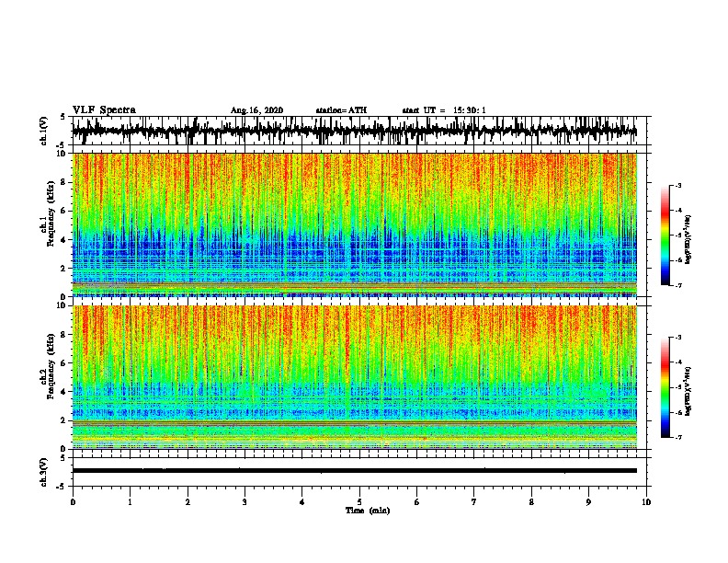Click the "8" kHz tick on ch.1 spectrogram axis
This screenshot has width=728, height=563.
[x=63, y=182]
